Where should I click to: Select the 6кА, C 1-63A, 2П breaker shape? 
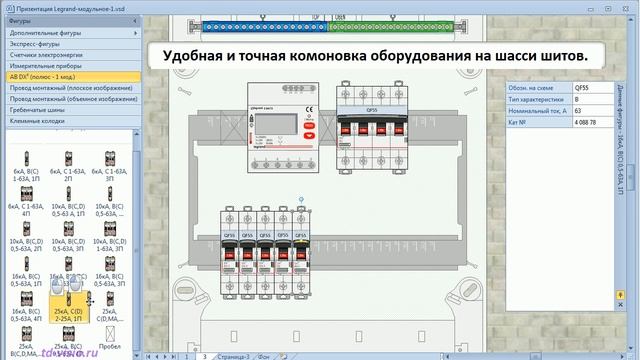pyautogui.click(x=68, y=166)
